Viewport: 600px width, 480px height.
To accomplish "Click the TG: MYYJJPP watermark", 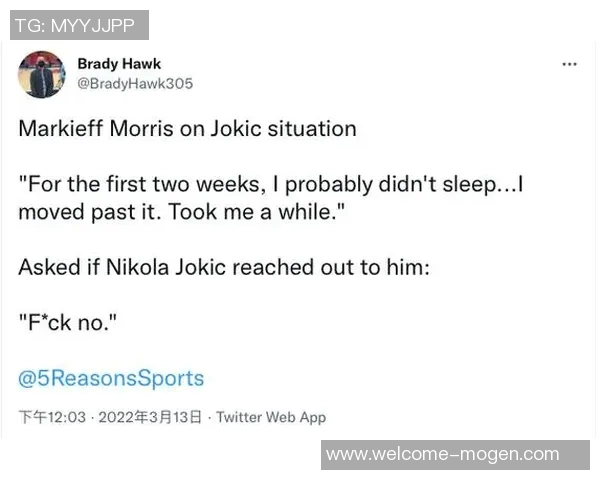I will [79, 25].
